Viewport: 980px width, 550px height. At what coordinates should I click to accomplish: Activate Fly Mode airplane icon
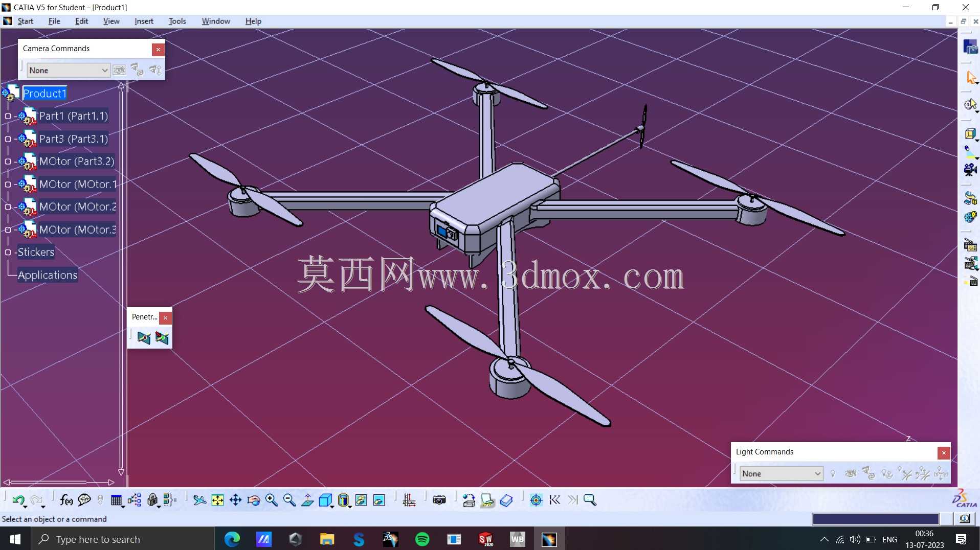coord(199,500)
